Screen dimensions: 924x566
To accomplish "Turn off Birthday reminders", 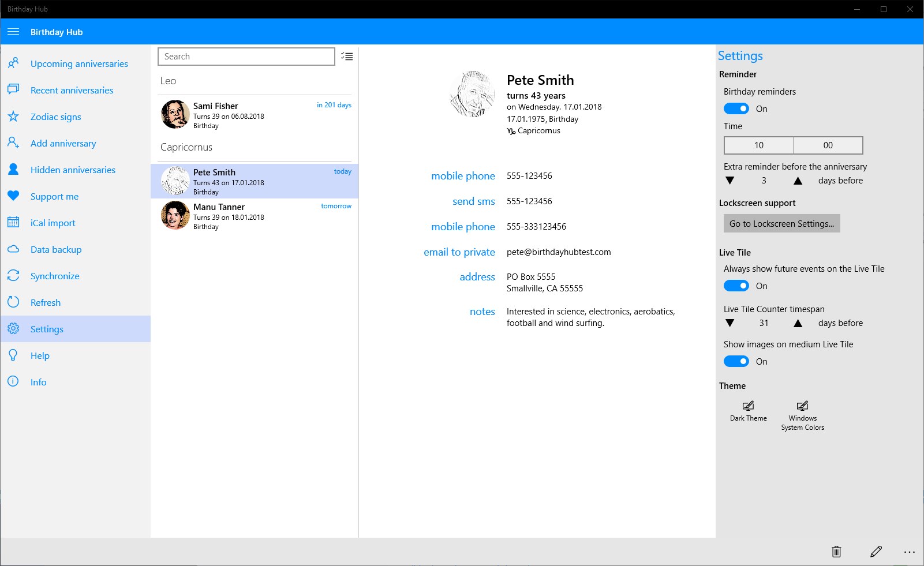I will tap(736, 108).
